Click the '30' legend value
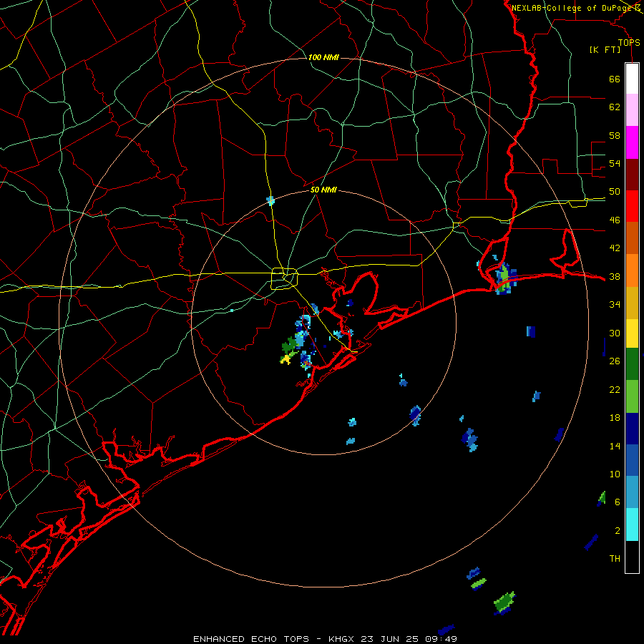Image resolution: width=644 pixels, height=644 pixels. [615, 333]
